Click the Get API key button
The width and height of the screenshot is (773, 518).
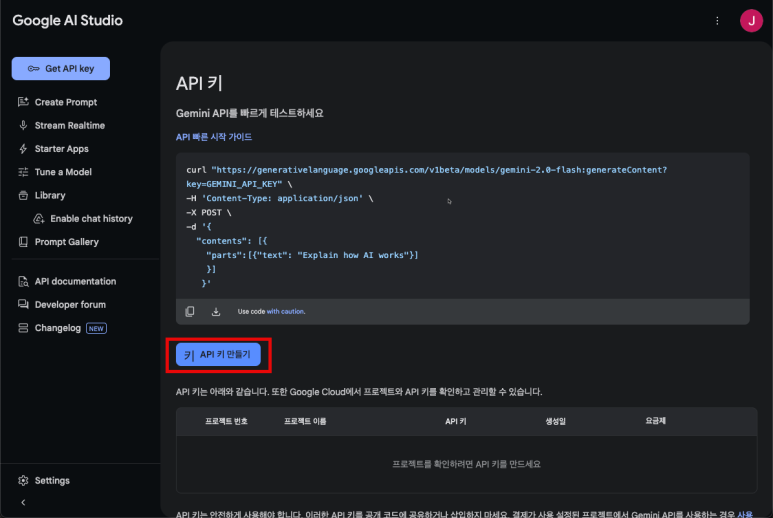coord(61,69)
